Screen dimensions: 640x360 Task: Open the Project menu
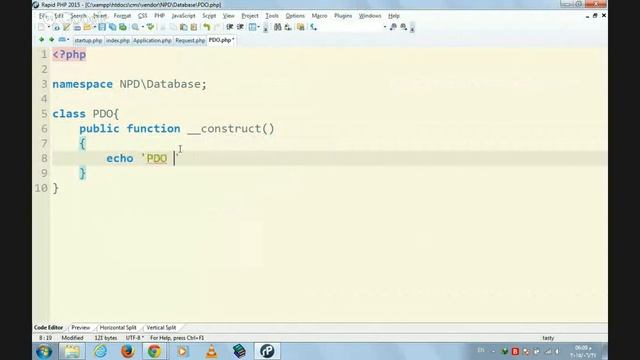[x=250, y=16]
